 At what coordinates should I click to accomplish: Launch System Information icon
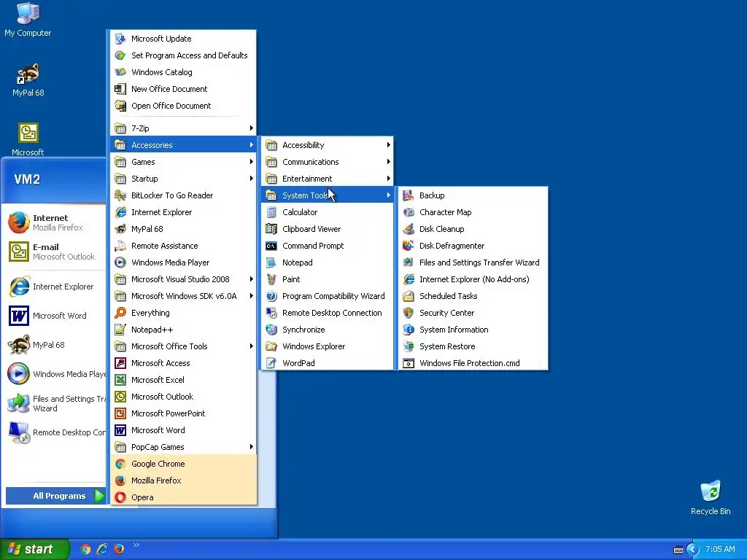pyautogui.click(x=409, y=330)
